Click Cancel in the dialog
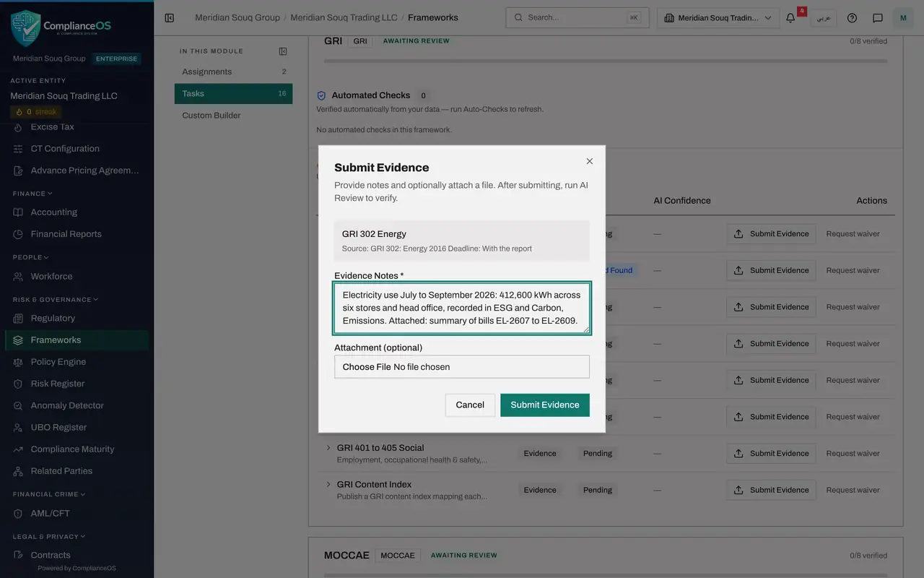Screen dimensions: 924x578 (470, 405)
